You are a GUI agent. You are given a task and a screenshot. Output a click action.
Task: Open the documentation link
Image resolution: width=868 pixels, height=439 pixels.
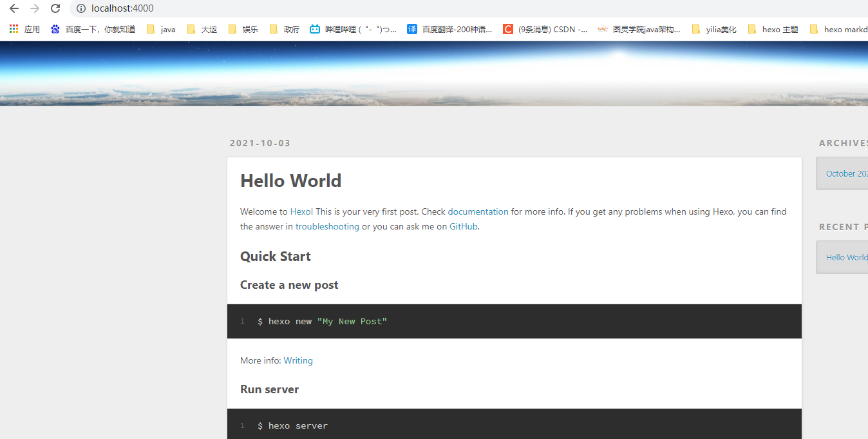point(478,211)
